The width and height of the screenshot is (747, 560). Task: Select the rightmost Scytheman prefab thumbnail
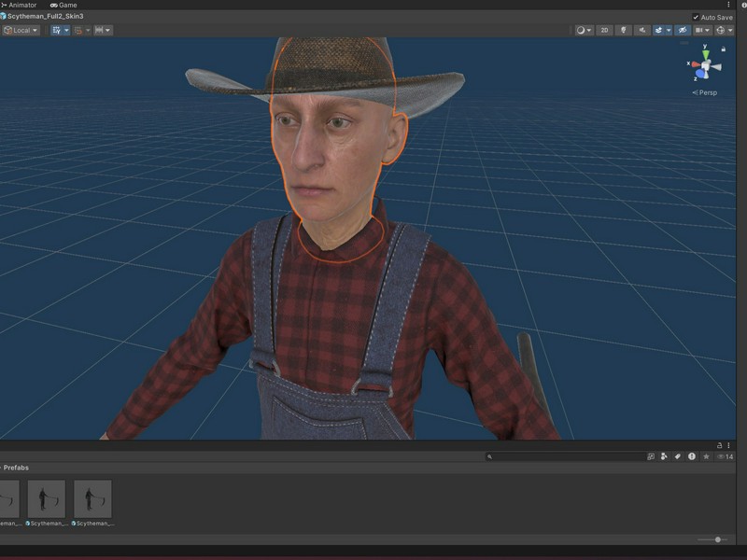pyautogui.click(x=92, y=498)
